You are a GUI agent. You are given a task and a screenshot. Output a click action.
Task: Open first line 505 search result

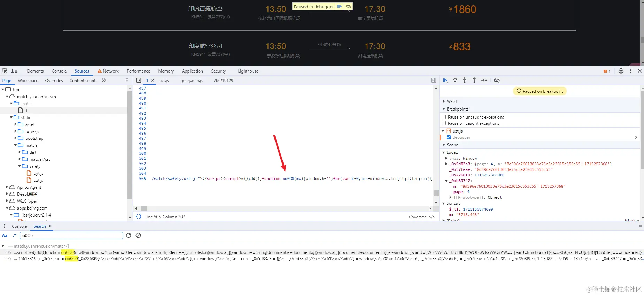coord(322,252)
